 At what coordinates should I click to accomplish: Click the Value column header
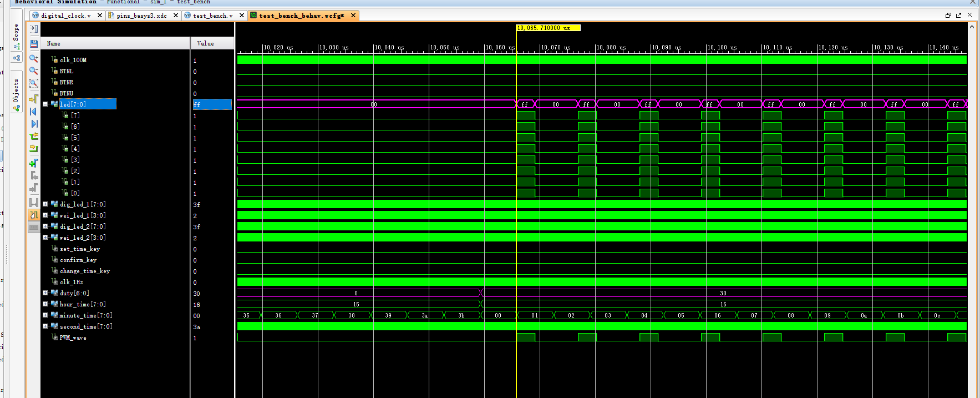click(x=212, y=43)
